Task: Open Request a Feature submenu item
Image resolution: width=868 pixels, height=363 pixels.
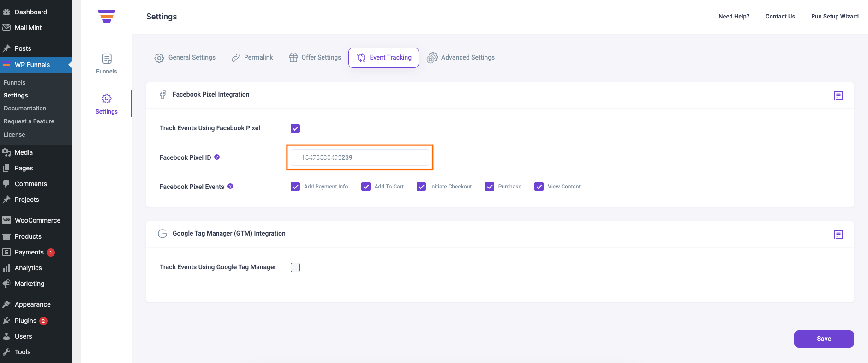Action: [x=29, y=121]
